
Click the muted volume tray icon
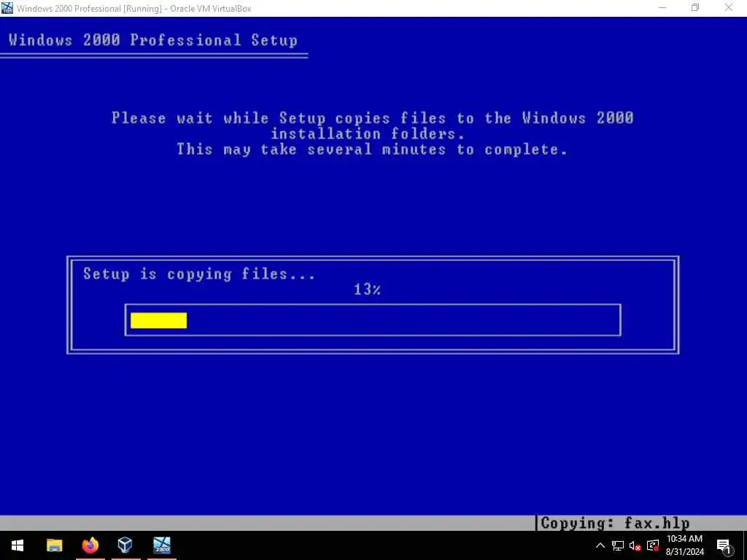[x=635, y=545]
